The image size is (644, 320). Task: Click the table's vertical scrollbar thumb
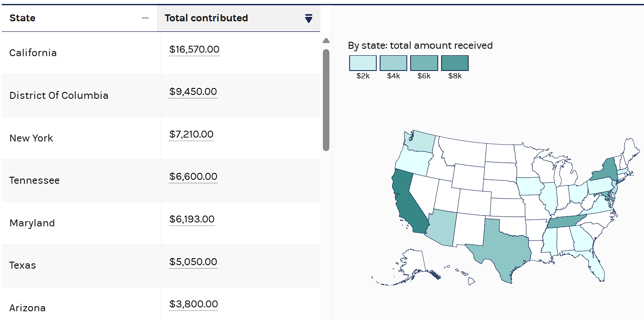[326, 100]
